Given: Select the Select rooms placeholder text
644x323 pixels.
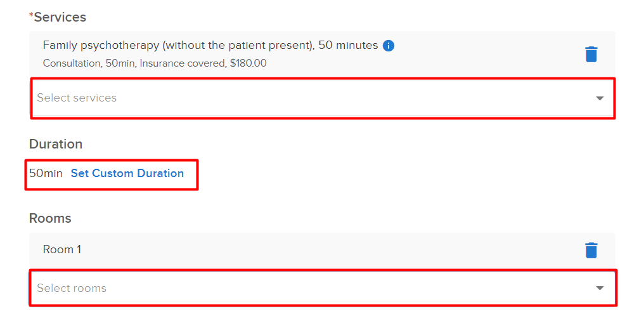Looking at the screenshot, I should click(72, 288).
